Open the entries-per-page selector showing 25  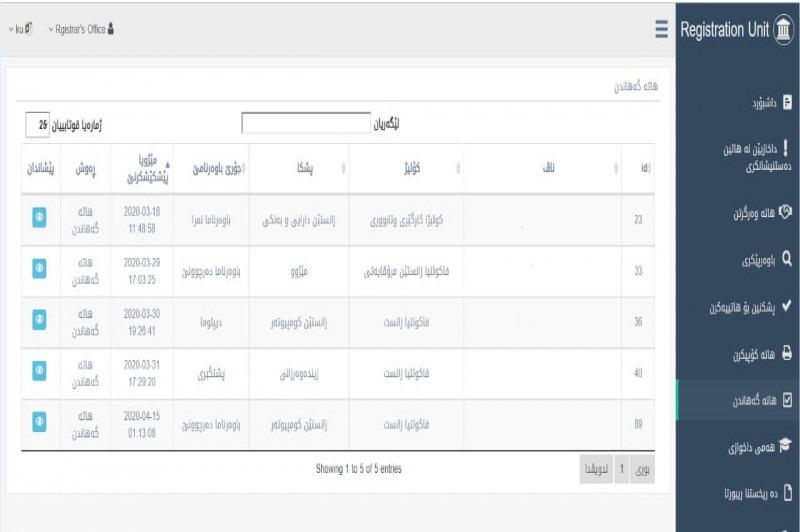point(38,125)
